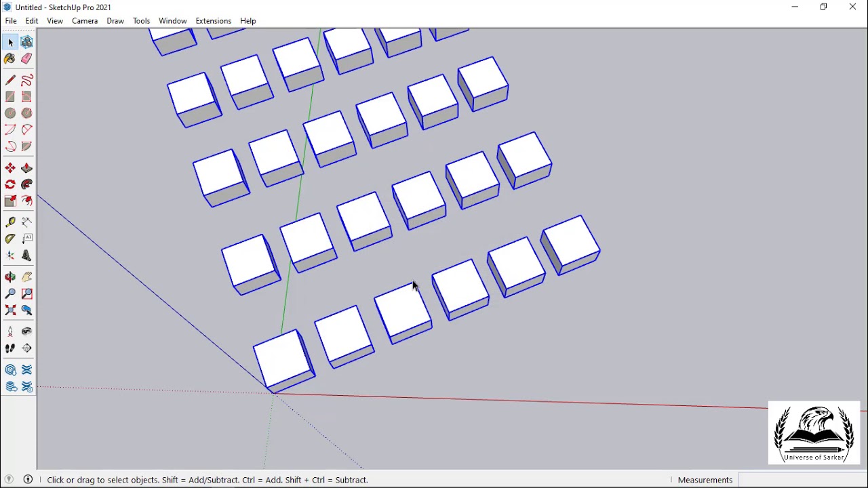
Task: Click the cube touching the axes origin
Action: pyautogui.click(x=284, y=361)
